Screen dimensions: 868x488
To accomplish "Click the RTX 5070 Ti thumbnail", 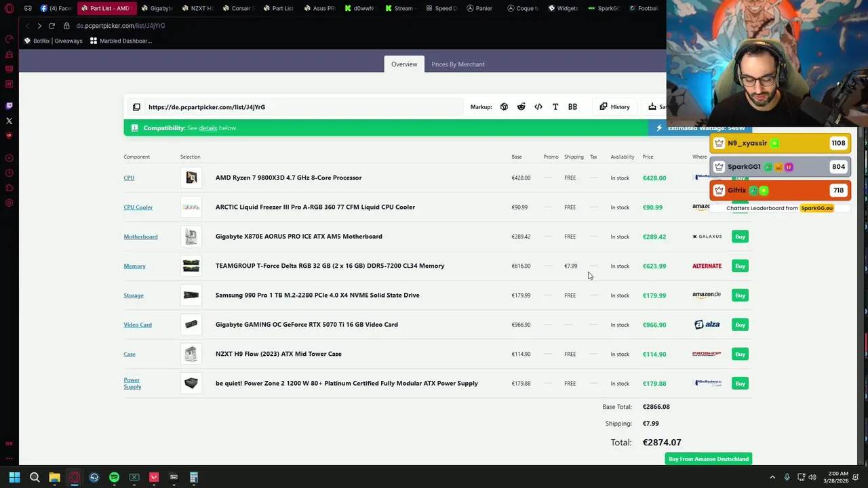I will coord(191,325).
